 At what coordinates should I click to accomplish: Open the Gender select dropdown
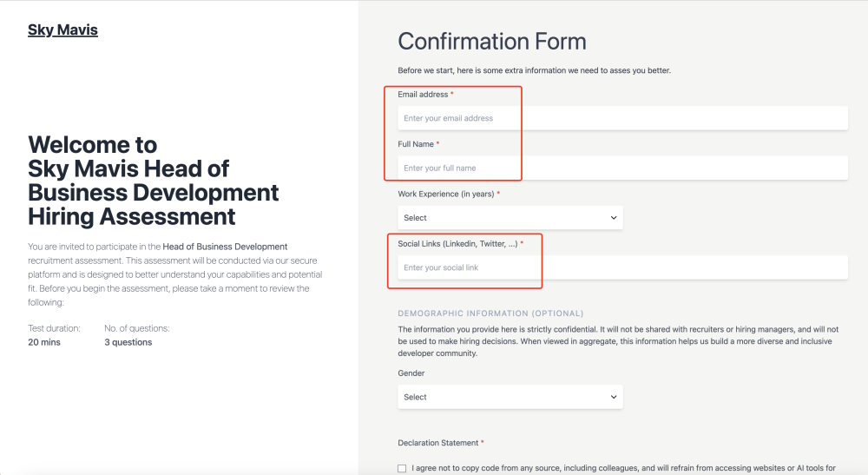coord(510,397)
